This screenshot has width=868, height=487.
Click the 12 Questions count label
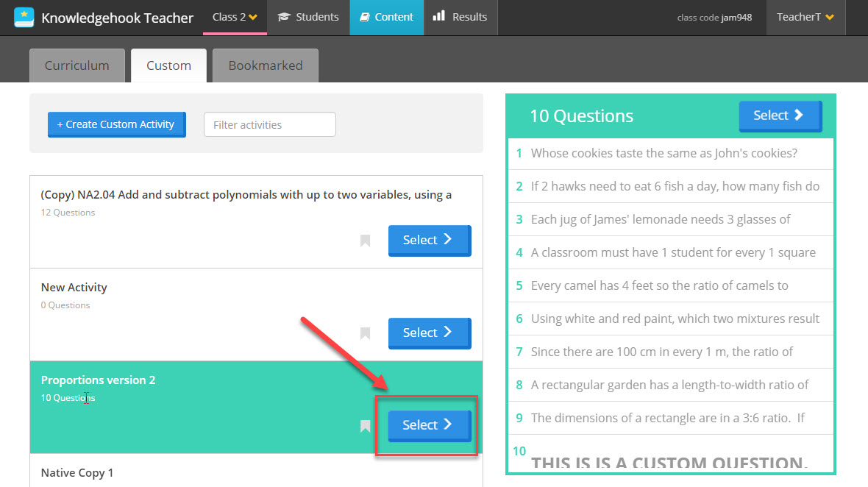click(68, 213)
